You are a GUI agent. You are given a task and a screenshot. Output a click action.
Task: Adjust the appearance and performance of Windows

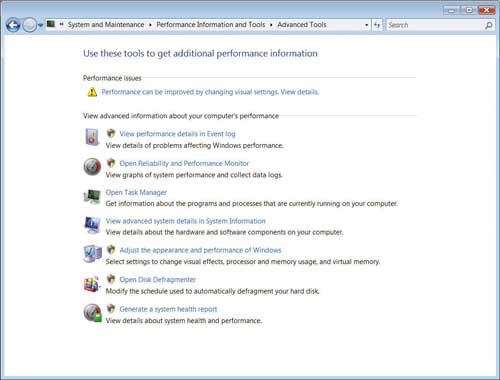200,250
